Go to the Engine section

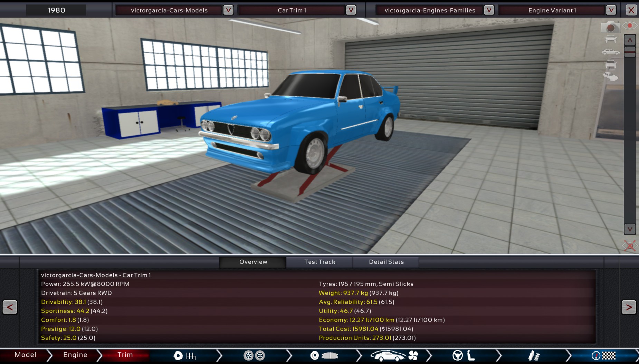(x=75, y=355)
